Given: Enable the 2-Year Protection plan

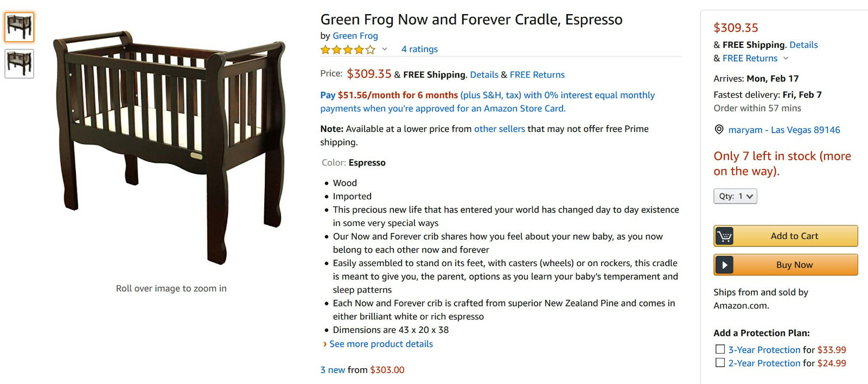Looking at the screenshot, I should (719, 363).
